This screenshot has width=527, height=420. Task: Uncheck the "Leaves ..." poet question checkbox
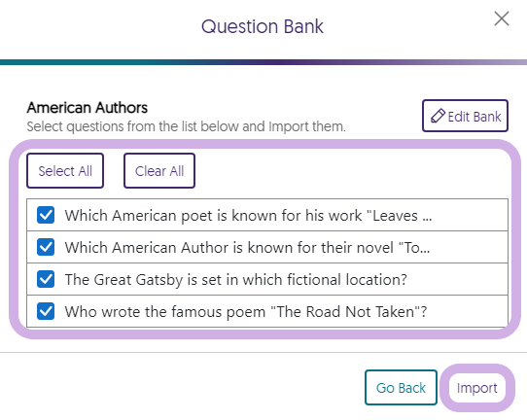46,215
